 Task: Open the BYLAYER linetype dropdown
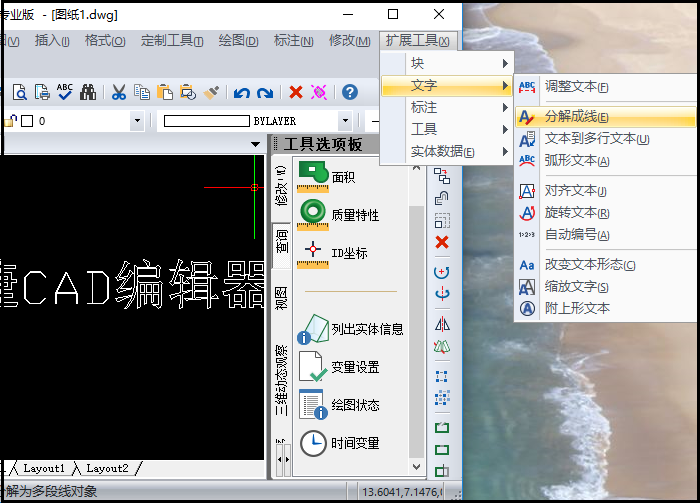coord(345,121)
